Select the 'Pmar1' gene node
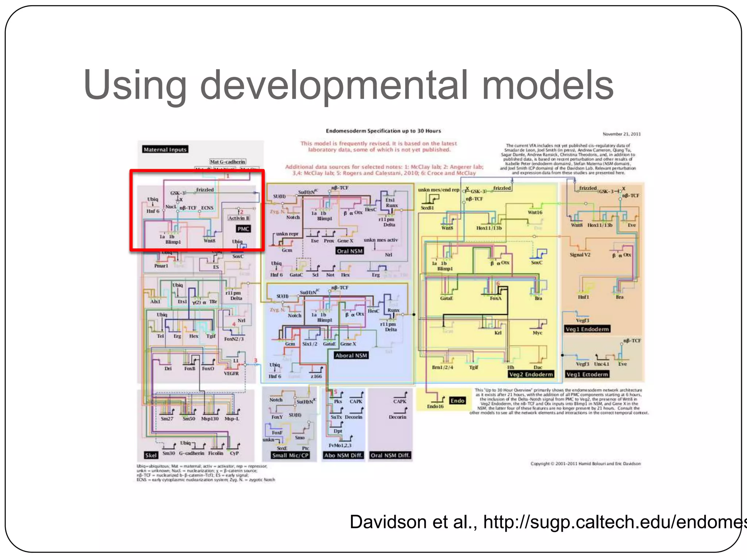This screenshot has height=560, width=747. (x=161, y=266)
